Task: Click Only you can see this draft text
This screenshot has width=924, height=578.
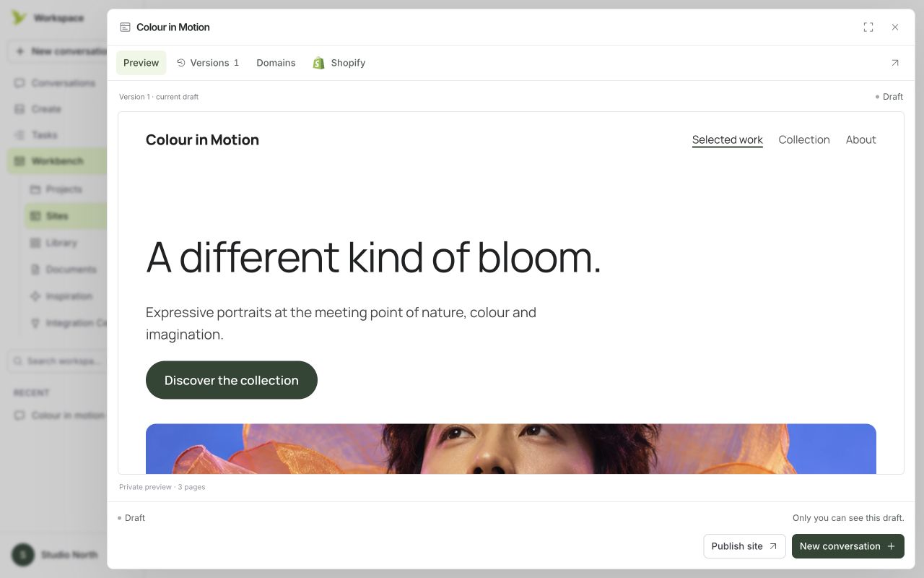Action: coord(848,518)
